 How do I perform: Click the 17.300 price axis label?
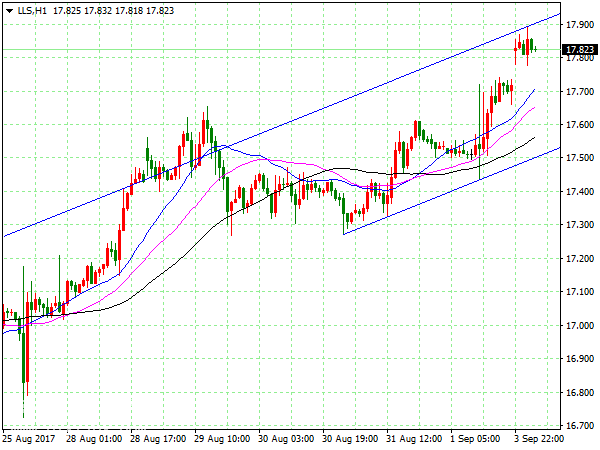pos(580,225)
